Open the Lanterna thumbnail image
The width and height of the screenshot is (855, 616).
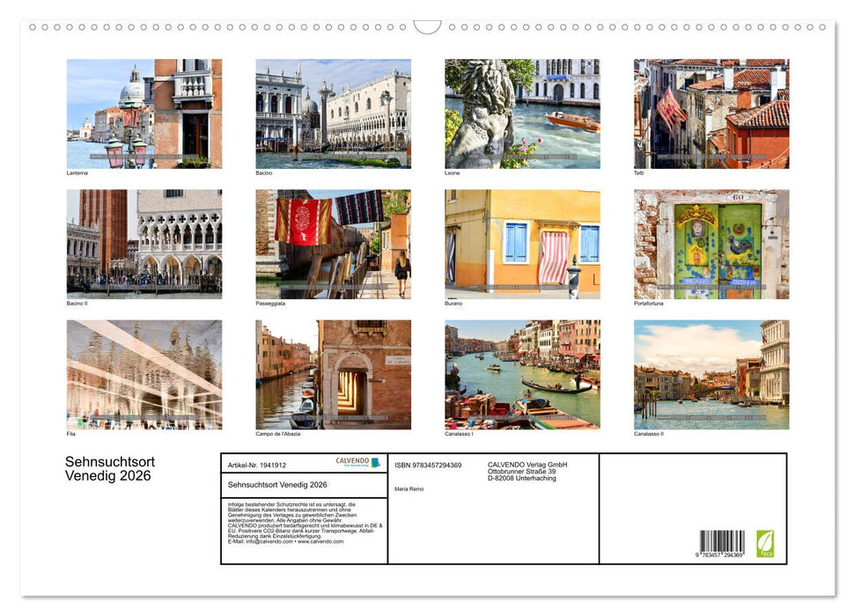click(x=144, y=113)
